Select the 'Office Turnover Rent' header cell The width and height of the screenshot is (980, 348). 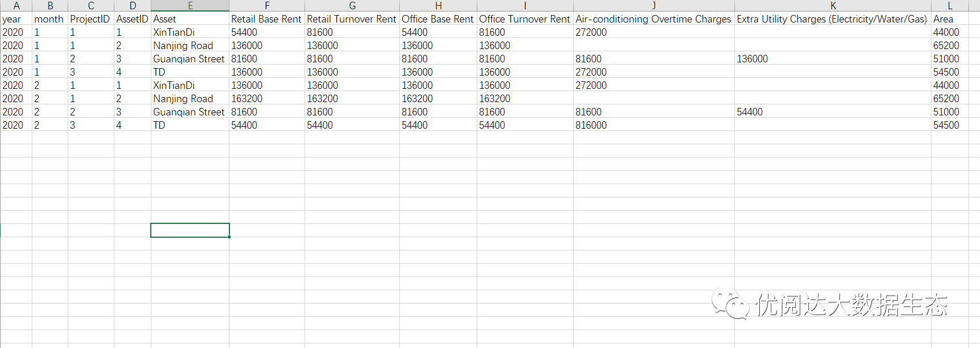tap(525, 19)
